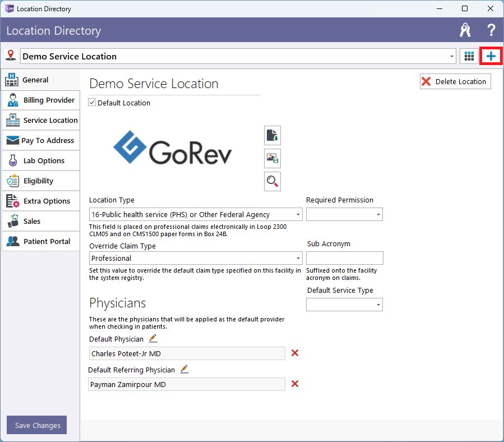Open the Service Location tab
This screenshot has width=504, height=442.
[x=40, y=120]
